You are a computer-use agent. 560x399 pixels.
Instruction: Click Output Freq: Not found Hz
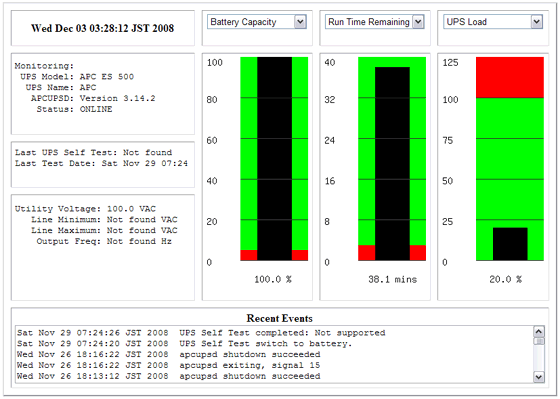104,241
